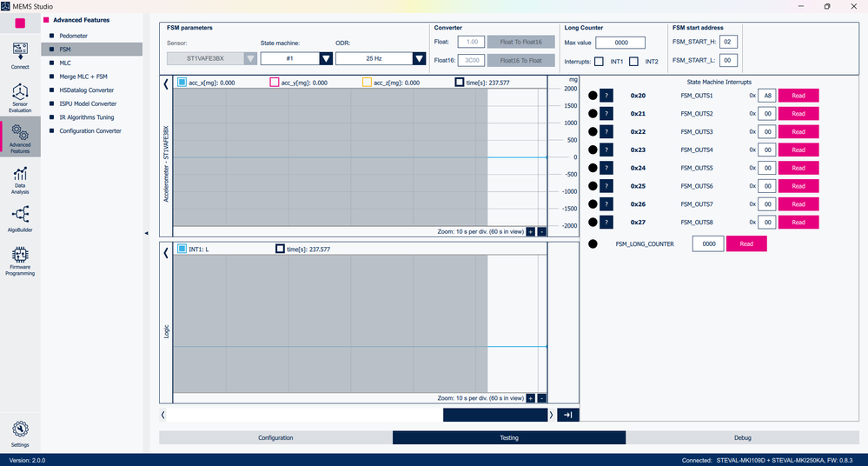This screenshot has height=466, width=868.
Task: Click help icon for FSM_OUTS8
Action: (606, 223)
